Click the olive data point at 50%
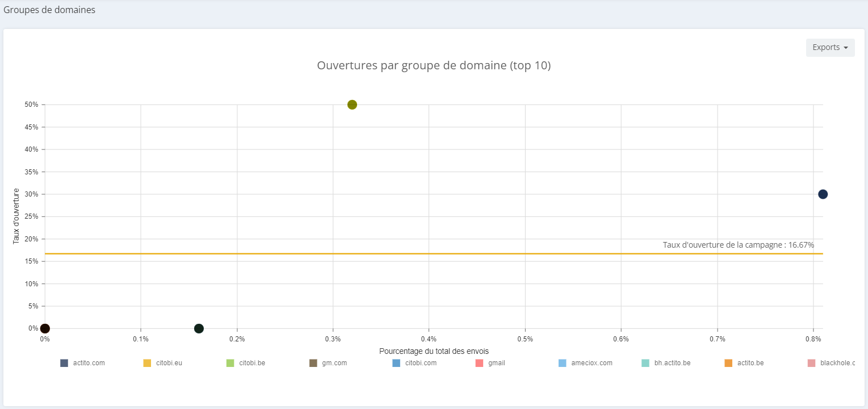The height and width of the screenshot is (409, 868). 352,105
